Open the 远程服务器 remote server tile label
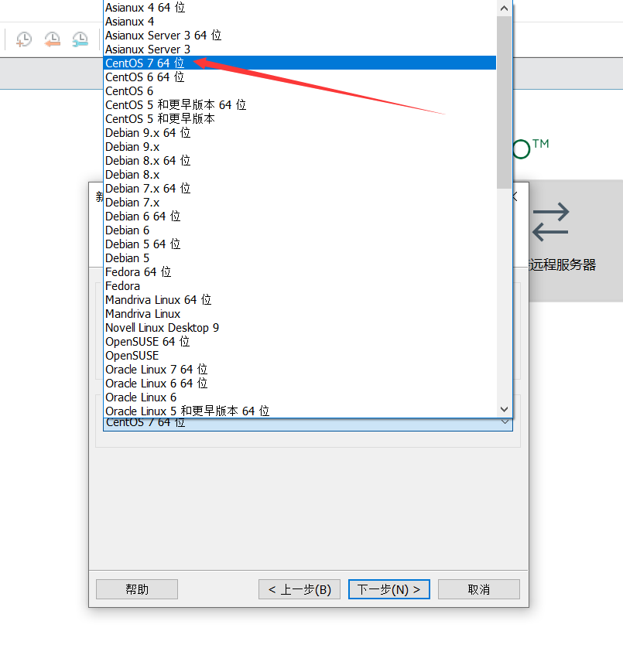623x672 pixels. coord(563,265)
